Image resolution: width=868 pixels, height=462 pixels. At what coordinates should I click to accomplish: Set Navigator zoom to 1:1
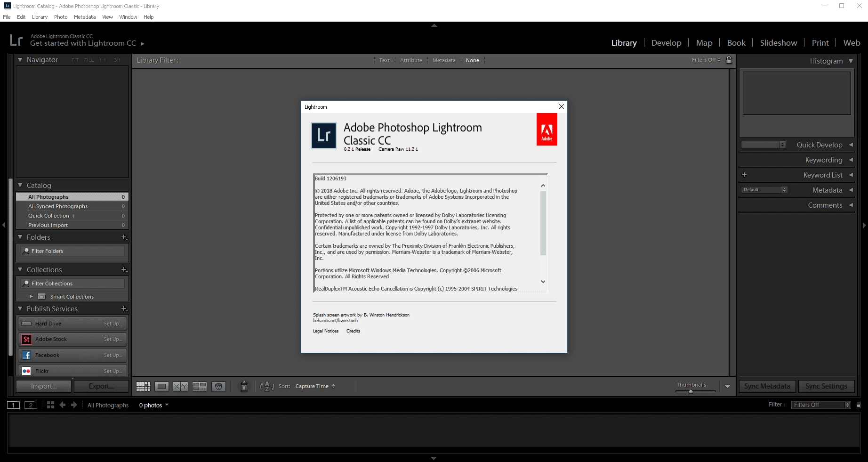(103, 60)
